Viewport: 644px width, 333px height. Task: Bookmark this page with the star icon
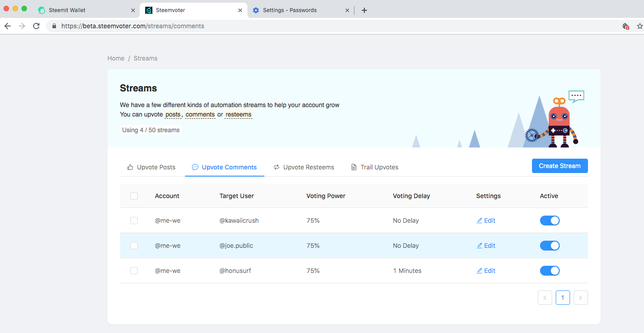point(640,26)
